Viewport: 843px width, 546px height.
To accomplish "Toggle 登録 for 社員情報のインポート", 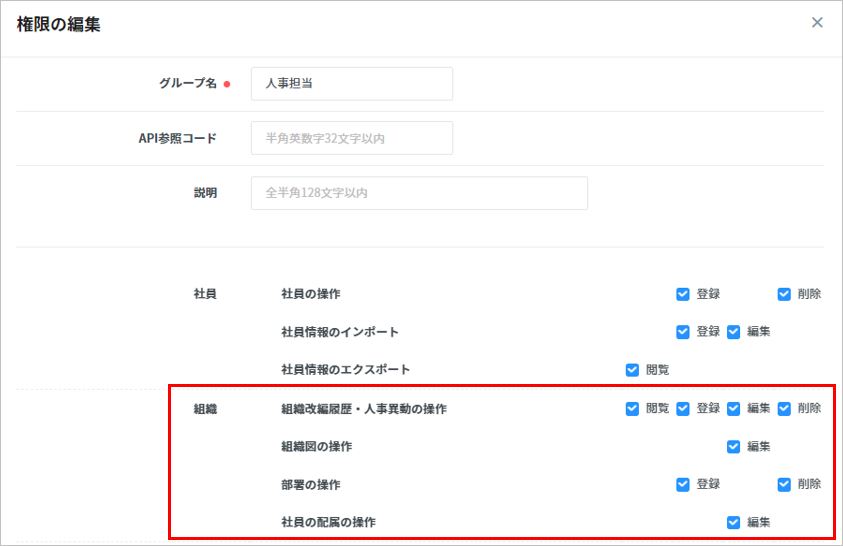I will pyautogui.click(x=683, y=331).
